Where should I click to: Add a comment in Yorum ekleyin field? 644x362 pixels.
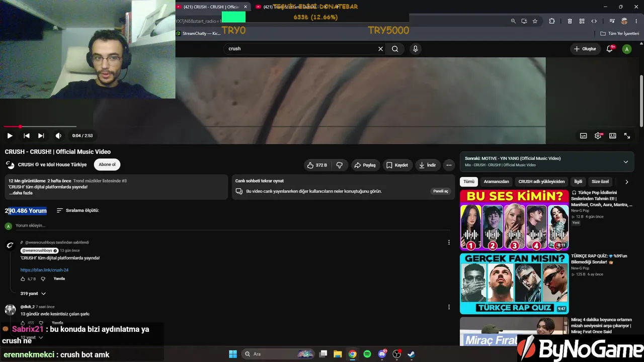click(231, 226)
